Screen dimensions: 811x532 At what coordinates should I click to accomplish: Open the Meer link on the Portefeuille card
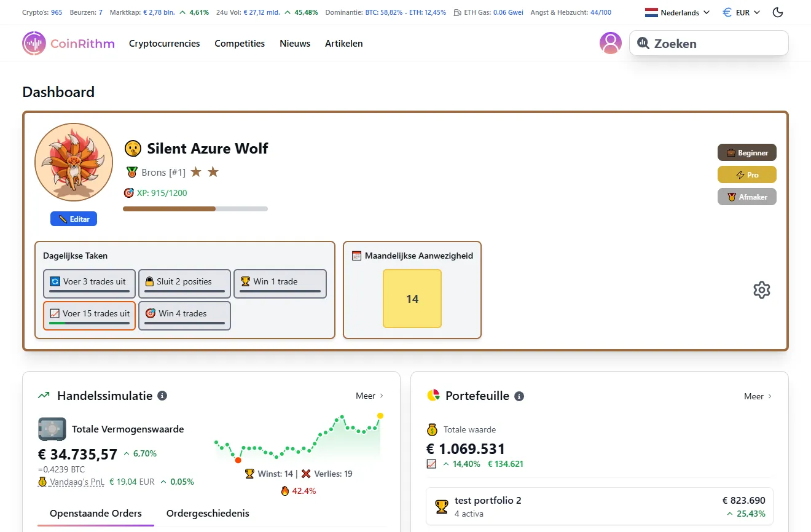[758, 396]
